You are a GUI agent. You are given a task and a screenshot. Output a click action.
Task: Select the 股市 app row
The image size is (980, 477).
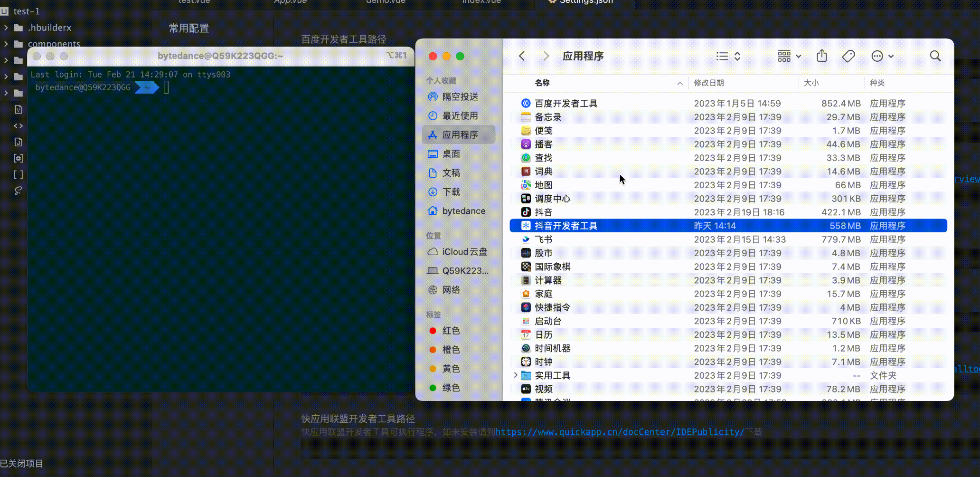tap(728, 253)
